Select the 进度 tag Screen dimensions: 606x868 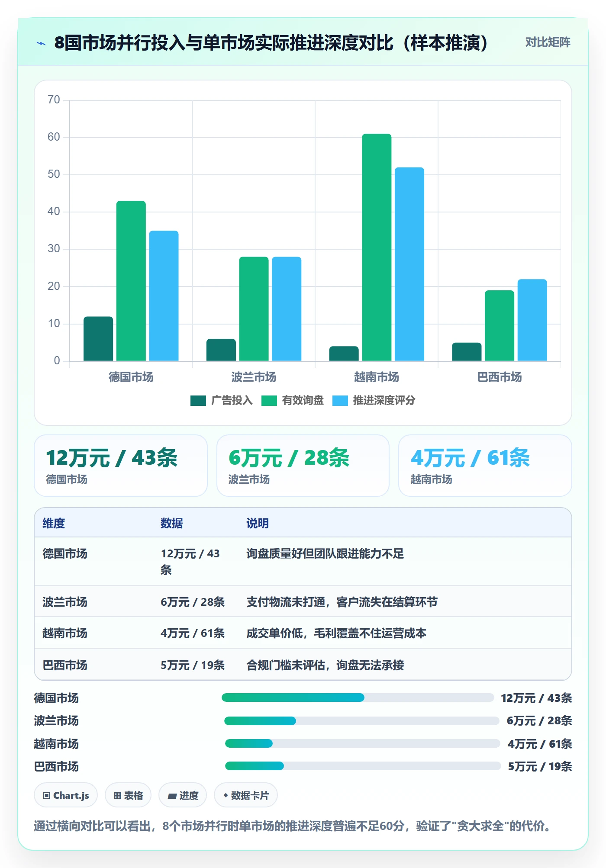(183, 795)
